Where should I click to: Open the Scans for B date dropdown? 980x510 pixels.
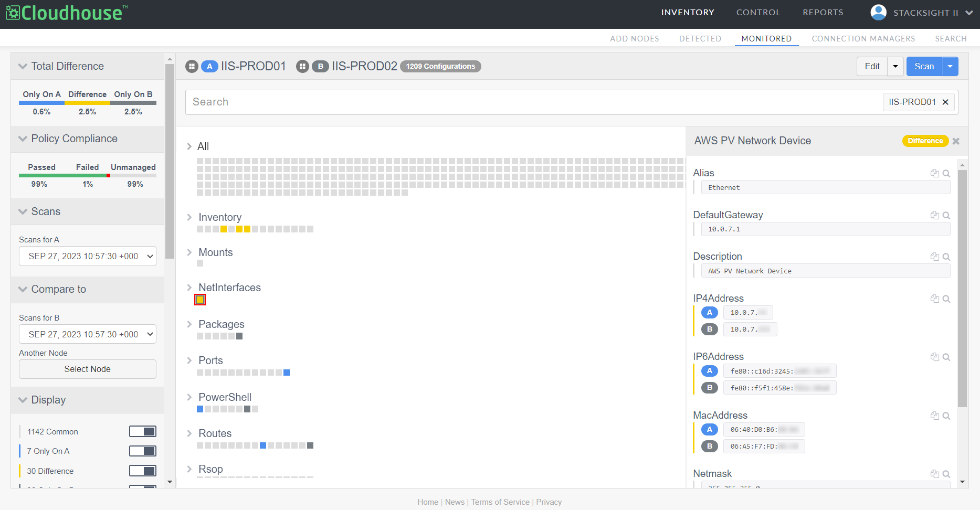pyautogui.click(x=88, y=334)
